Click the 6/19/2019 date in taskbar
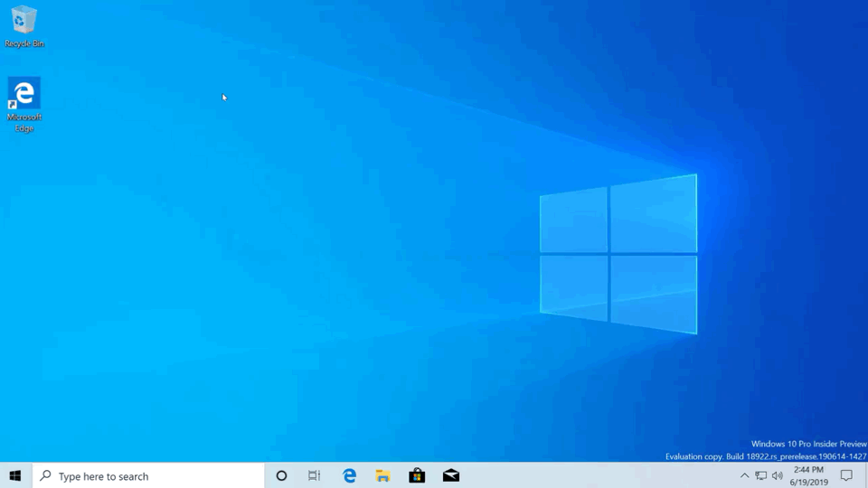Viewport: 868px width, 488px height. [x=808, y=483]
